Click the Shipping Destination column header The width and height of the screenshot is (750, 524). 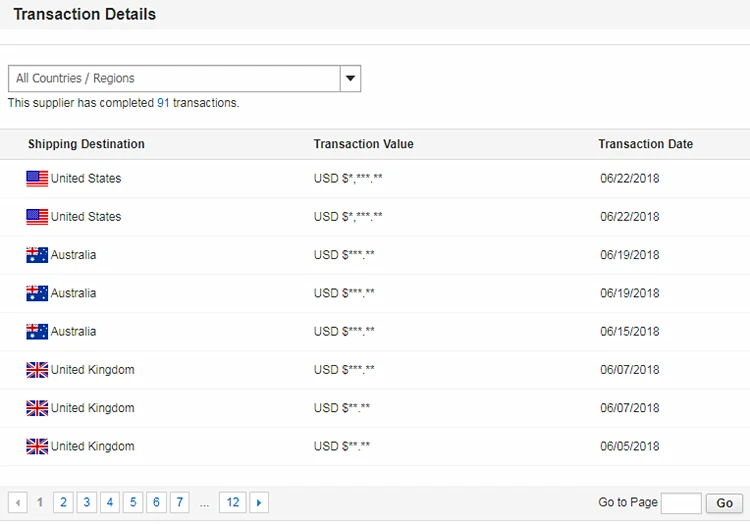(x=86, y=144)
